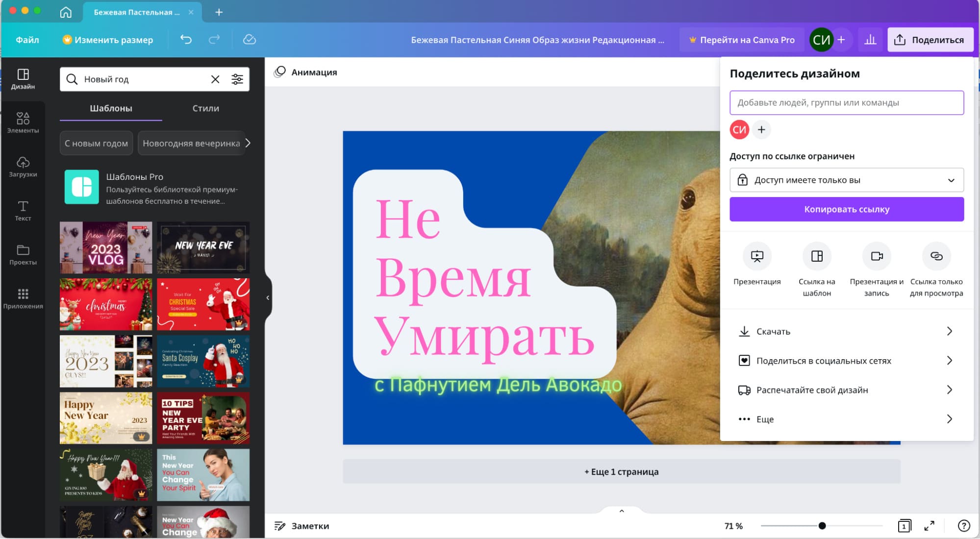Viewport: 980px width, 539px height.
Task: Open the Файл menu
Action: (27, 40)
